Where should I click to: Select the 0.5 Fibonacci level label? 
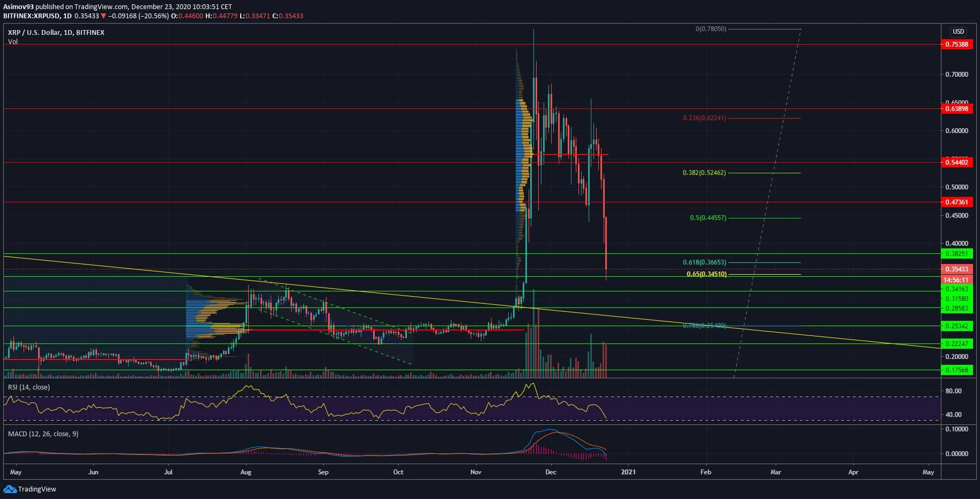pyautogui.click(x=708, y=218)
